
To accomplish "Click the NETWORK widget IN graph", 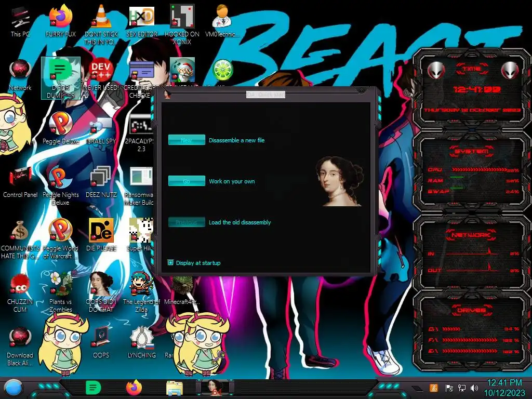I will tap(472, 252).
